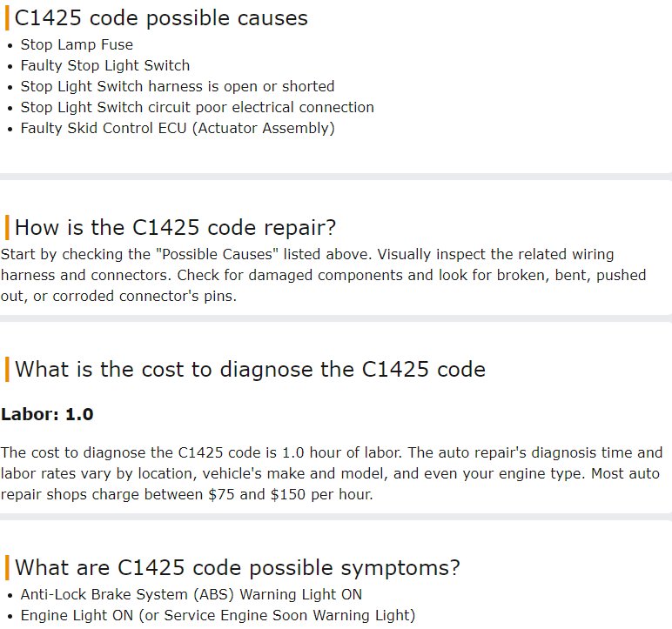Click 'Stop Light Switch harness is open or shorted'
This screenshot has height=629, width=672.
pyautogui.click(x=178, y=86)
